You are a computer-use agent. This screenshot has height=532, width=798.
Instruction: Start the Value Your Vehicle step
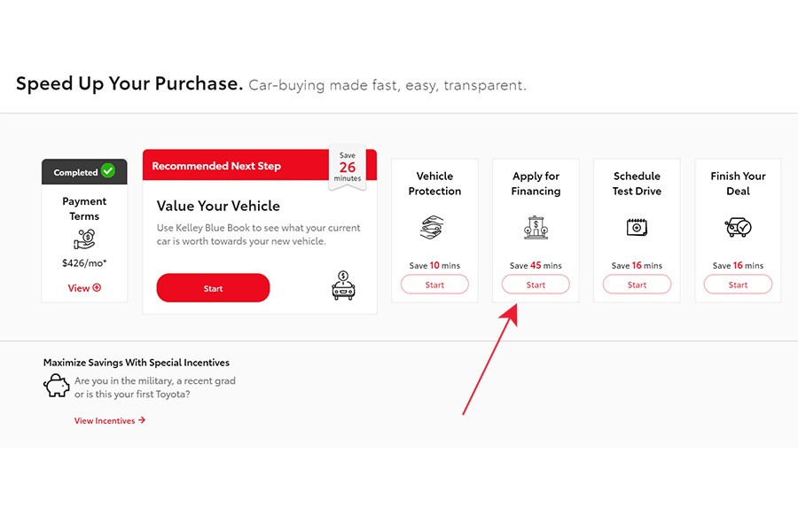click(x=213, y=288)
